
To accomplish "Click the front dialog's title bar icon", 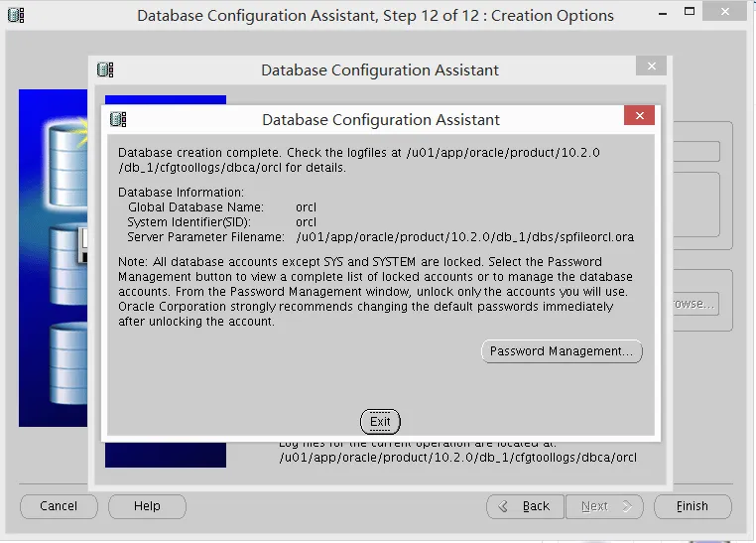I will click(118, 119).
